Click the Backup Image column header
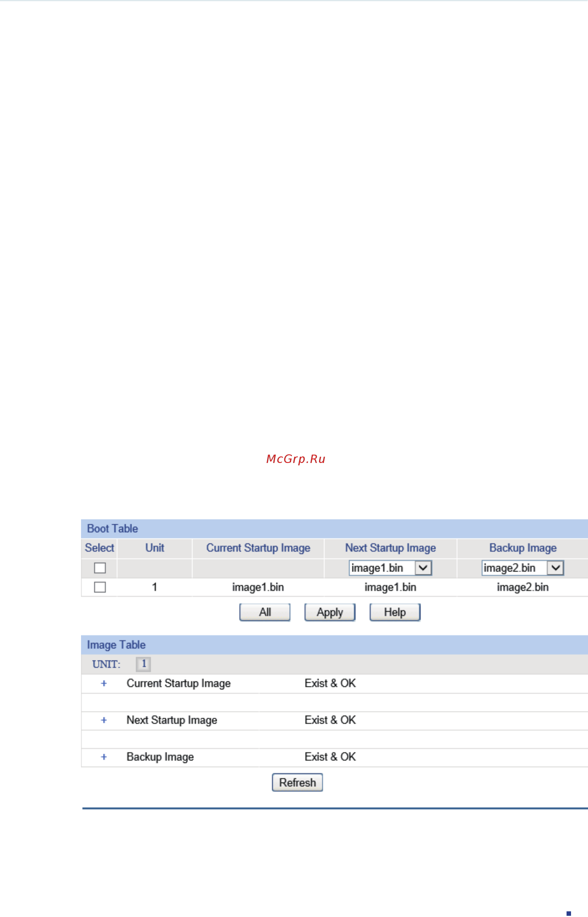This screenshot has width=588, height=917. pos(523,548)
